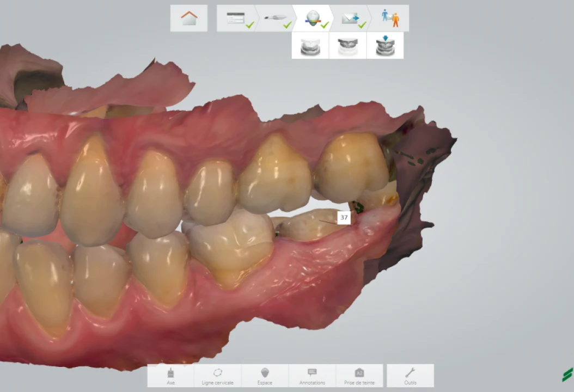Click the lower first molar on the scan
The image size is (574, 392).
[231, 245]
